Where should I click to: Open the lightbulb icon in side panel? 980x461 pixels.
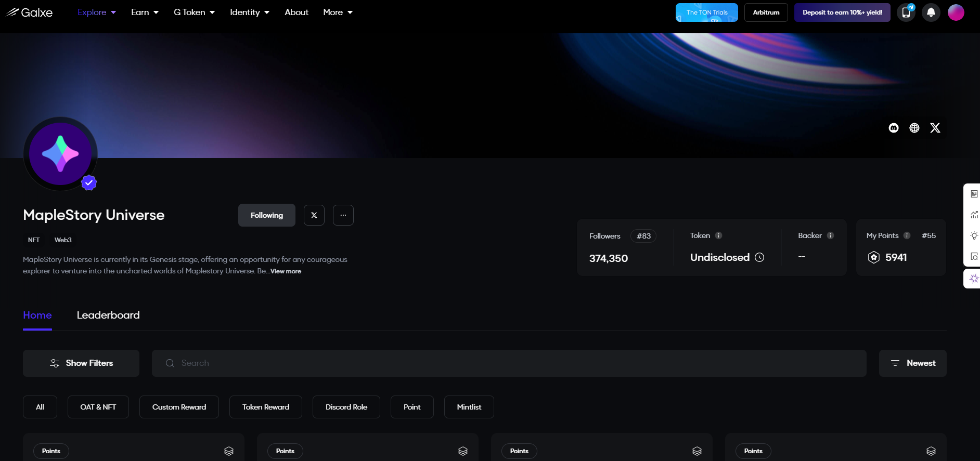point(974,235)
